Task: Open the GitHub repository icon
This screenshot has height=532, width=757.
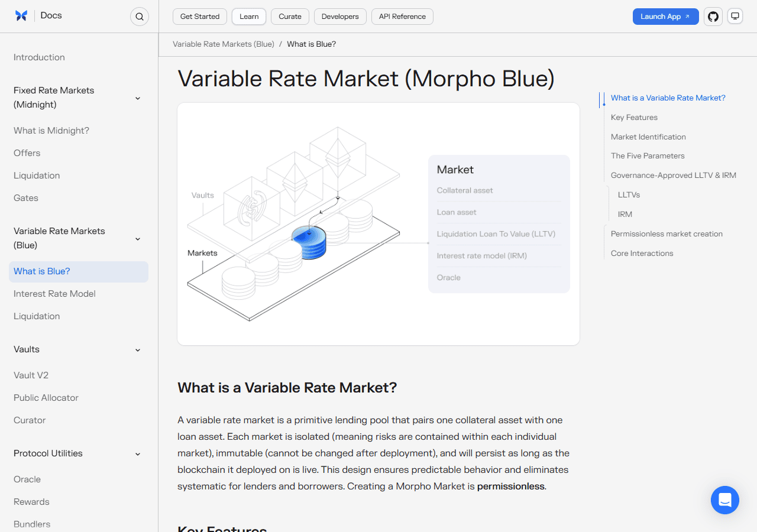Action: pos(713,17)
